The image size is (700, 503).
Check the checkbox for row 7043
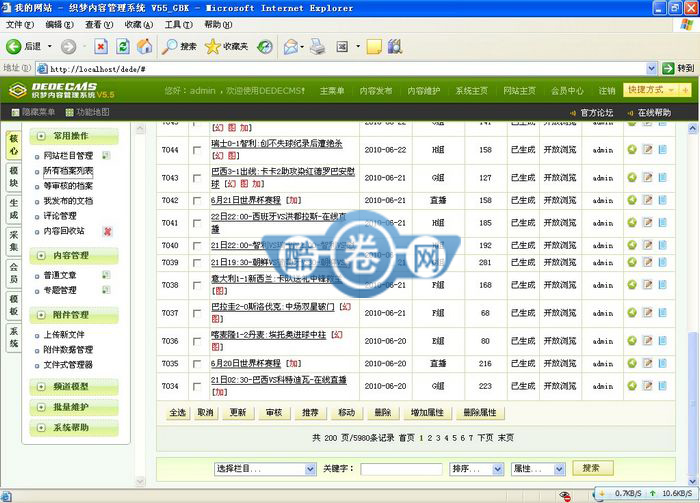tap(197, 178)
